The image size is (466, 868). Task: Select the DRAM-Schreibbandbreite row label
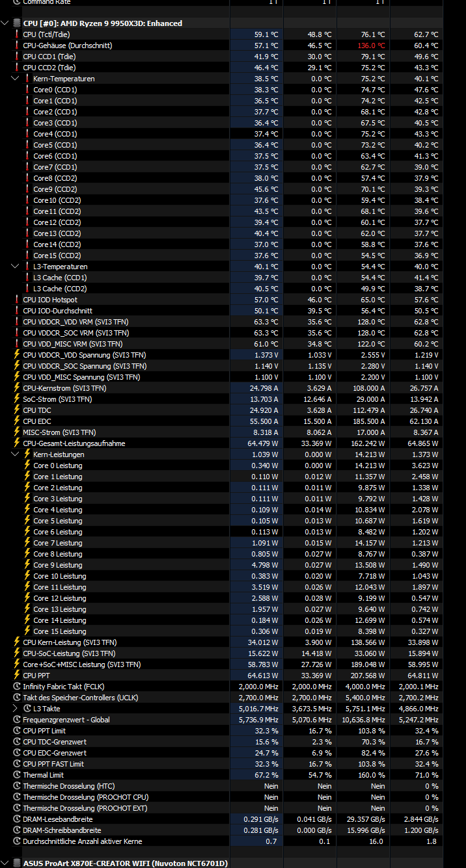click(x=62, y=830)
